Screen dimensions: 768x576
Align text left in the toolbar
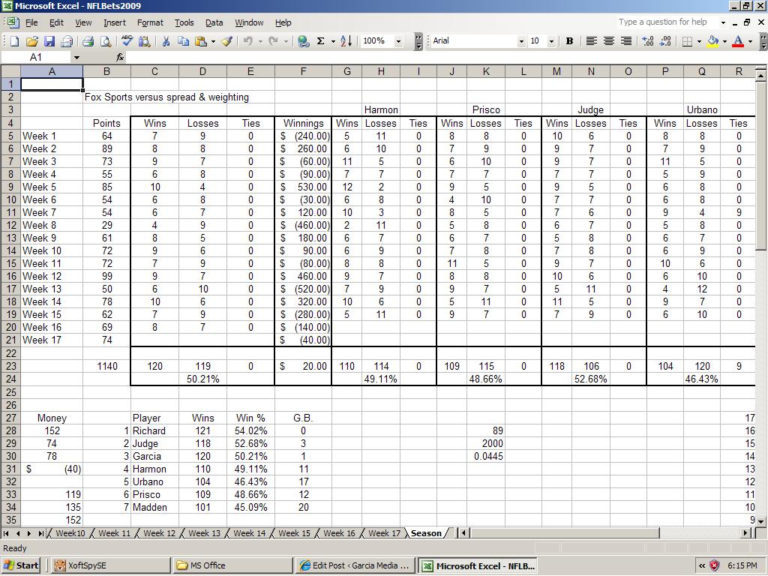tap(591, 42)
